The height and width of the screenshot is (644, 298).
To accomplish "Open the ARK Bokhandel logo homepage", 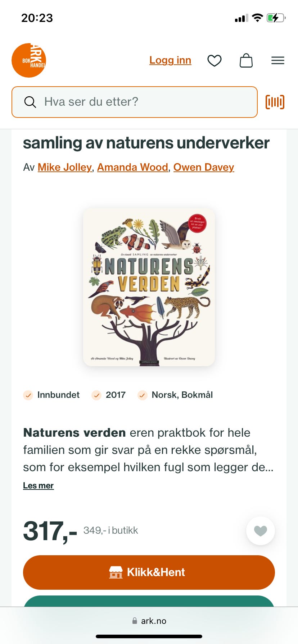I will [x=29, y=60].
